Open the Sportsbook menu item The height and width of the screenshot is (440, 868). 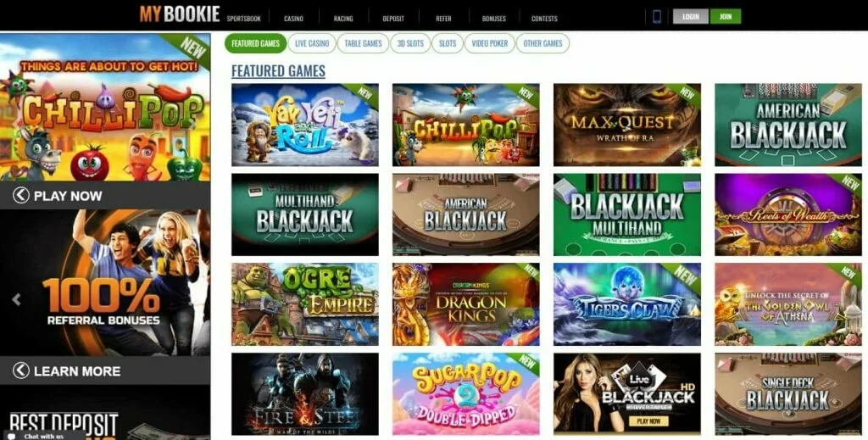coord(243,19)
